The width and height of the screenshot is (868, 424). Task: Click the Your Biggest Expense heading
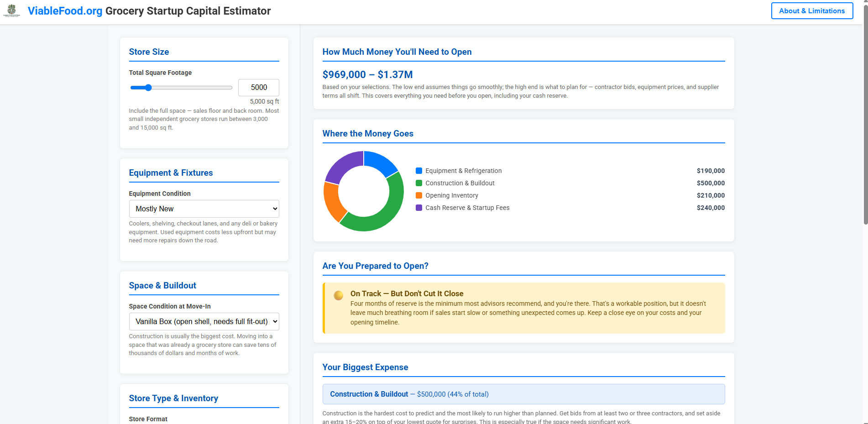point(365,367)
